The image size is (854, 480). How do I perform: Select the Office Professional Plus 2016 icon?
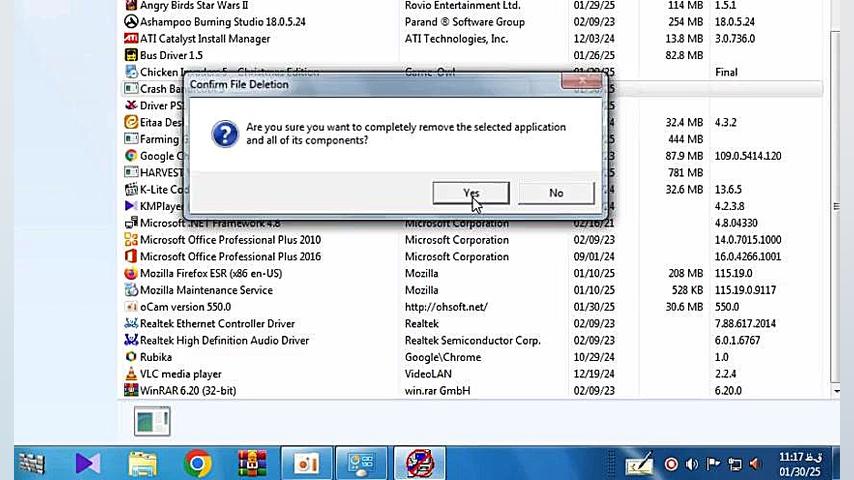pyautogui.click(x=131, y=257)
